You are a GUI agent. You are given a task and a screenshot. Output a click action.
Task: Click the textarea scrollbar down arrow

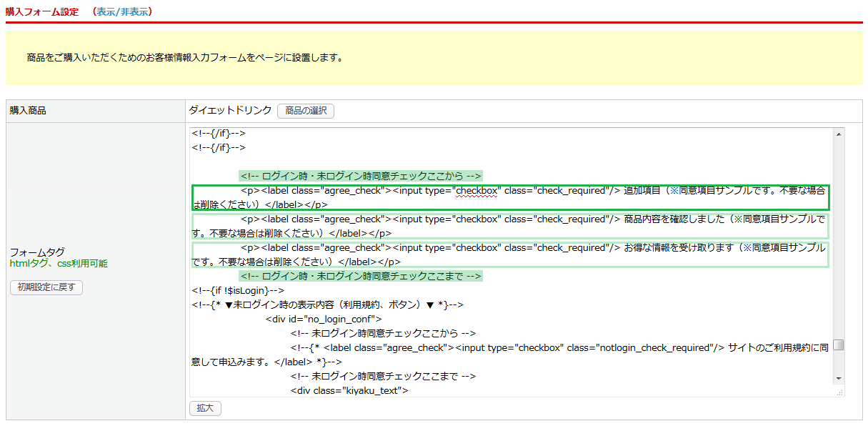pyautogui.click(x=839, y=378)
